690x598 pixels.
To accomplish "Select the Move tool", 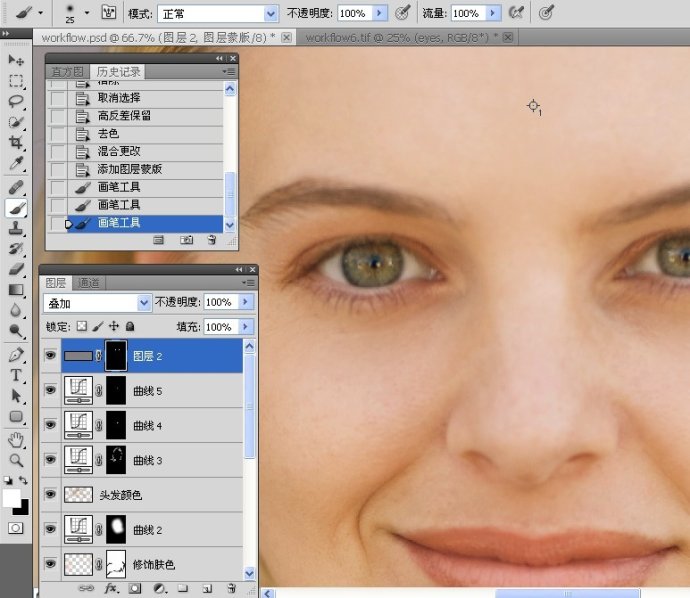I will (x=16, y=60).
